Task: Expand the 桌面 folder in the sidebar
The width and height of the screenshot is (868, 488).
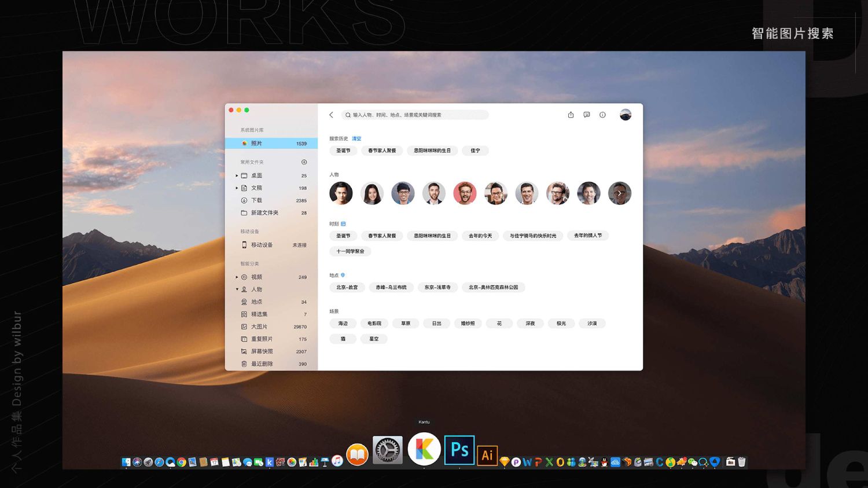Action: point(237,175)
